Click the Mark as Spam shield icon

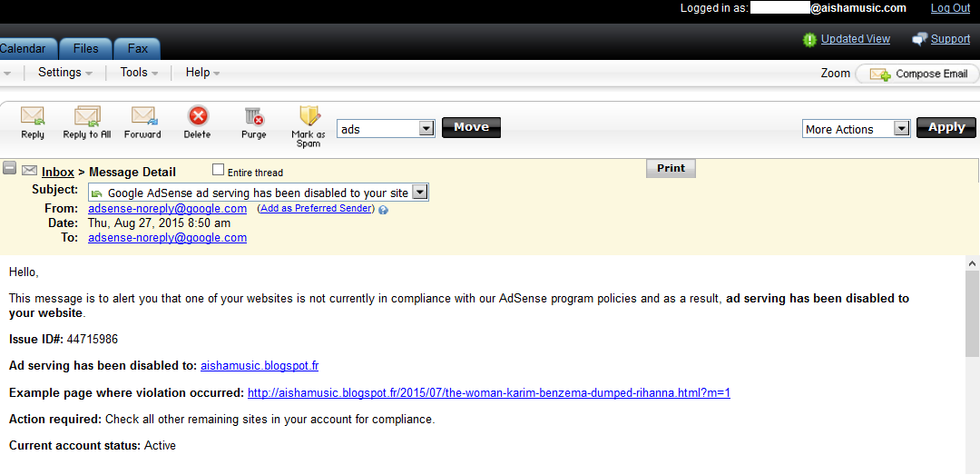point(309,115)
